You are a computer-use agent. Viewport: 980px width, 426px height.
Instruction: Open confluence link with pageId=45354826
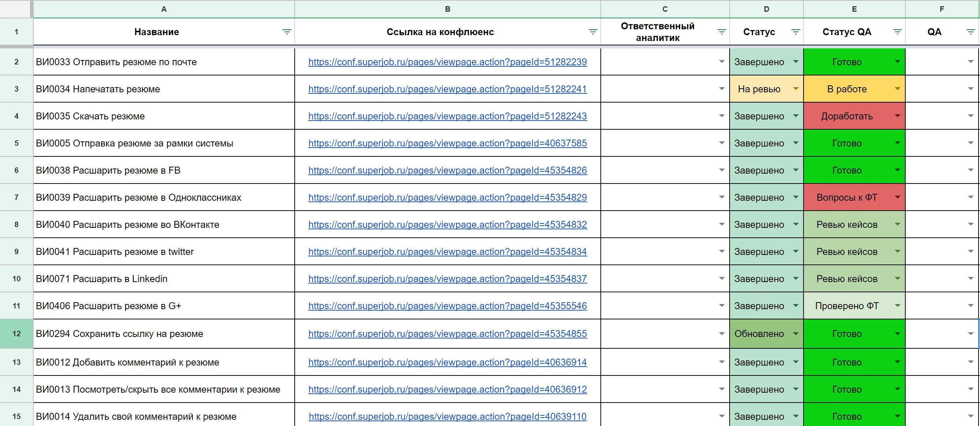(x=447, y=170)
